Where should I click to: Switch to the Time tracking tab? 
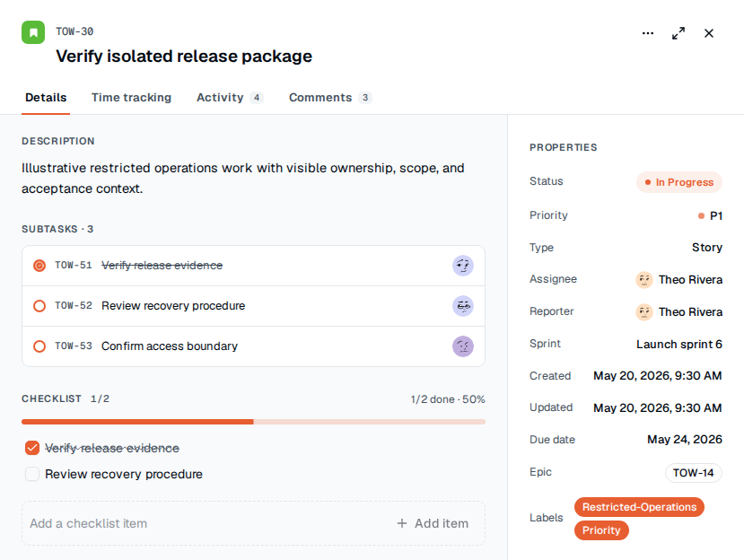(x=131, y=97)
